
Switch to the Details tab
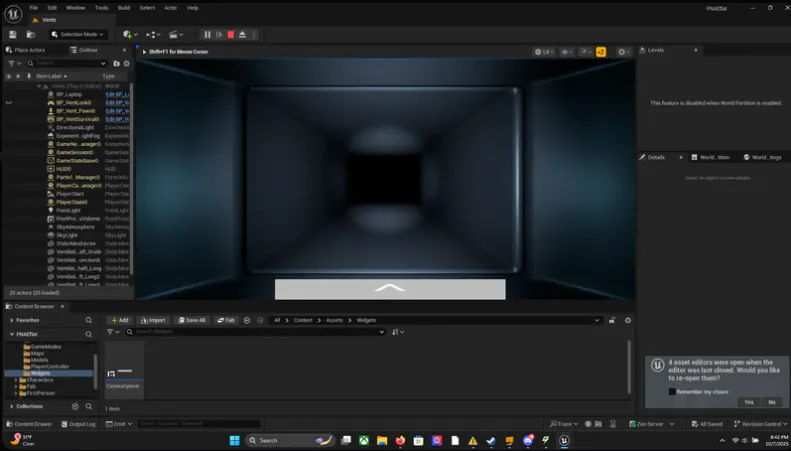tap(655, 157)
